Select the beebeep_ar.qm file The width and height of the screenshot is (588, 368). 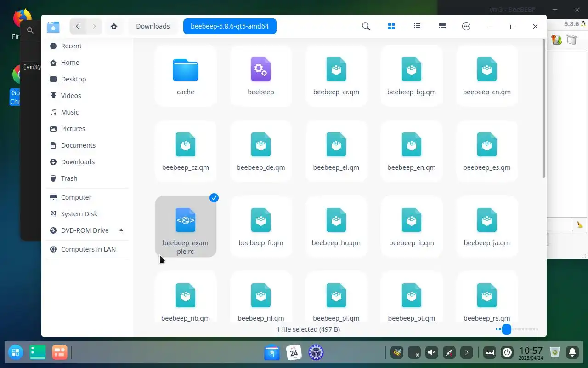pos(336,76)
